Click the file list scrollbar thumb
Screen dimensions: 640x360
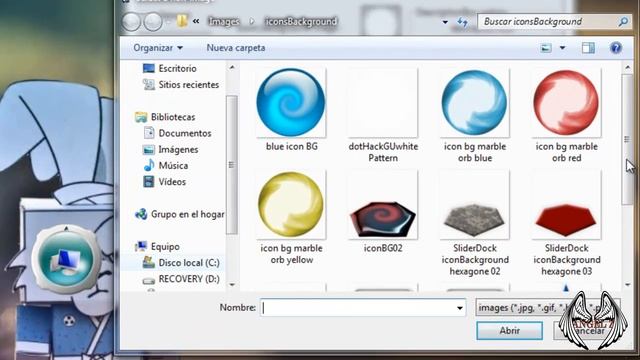tap(627, 140)
